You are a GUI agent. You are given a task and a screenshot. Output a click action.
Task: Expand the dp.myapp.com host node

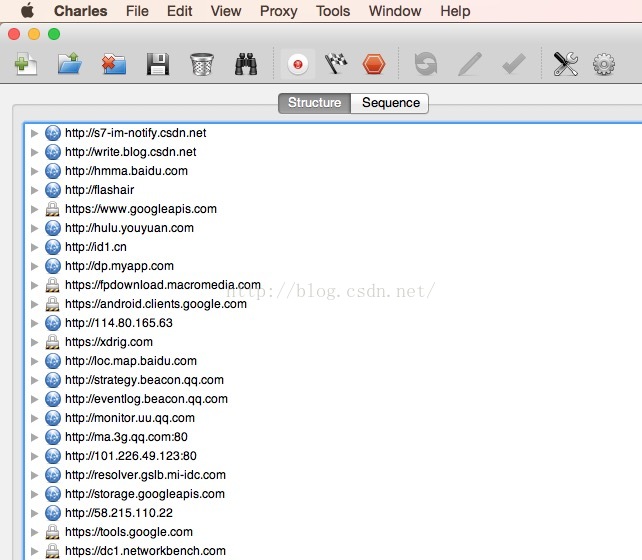pos(35,266)
